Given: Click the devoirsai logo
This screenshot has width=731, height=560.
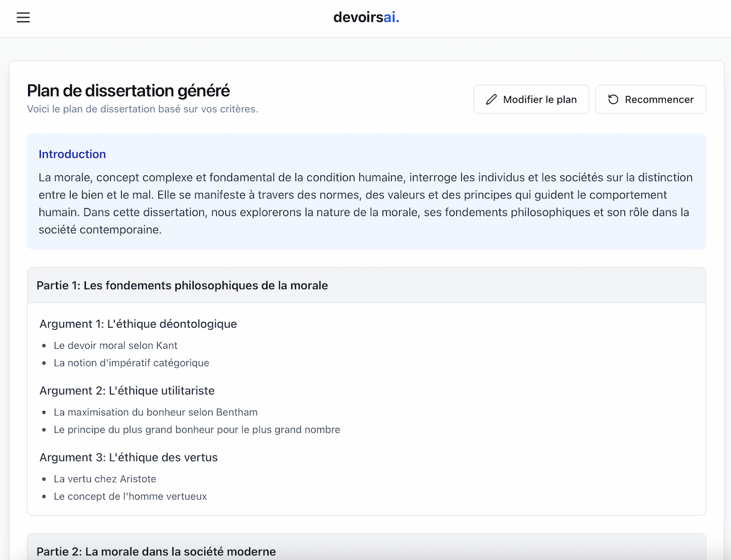Looking at the screenshot, I should click(x=366, y=17).
